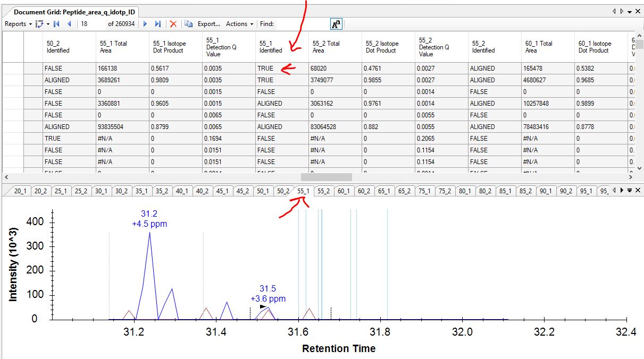Open the chromatogram tab list dropdown arrow

coord(629,190)
